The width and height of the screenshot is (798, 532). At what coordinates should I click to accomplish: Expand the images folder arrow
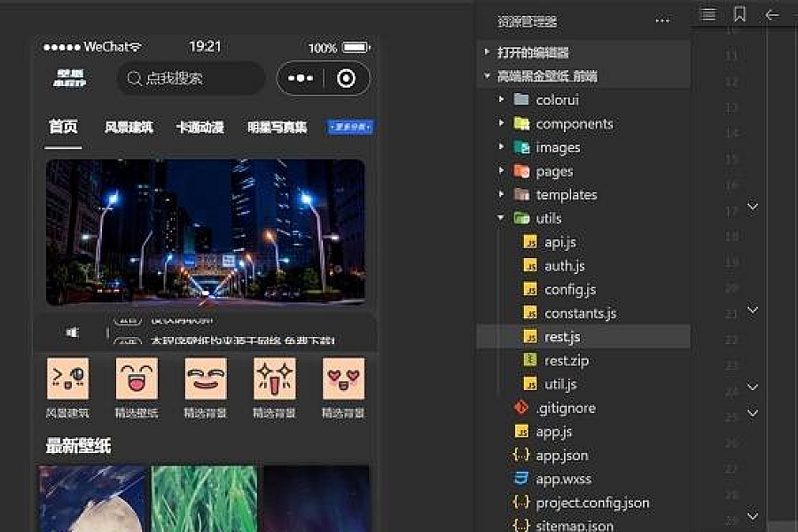[x=501, y=147]
